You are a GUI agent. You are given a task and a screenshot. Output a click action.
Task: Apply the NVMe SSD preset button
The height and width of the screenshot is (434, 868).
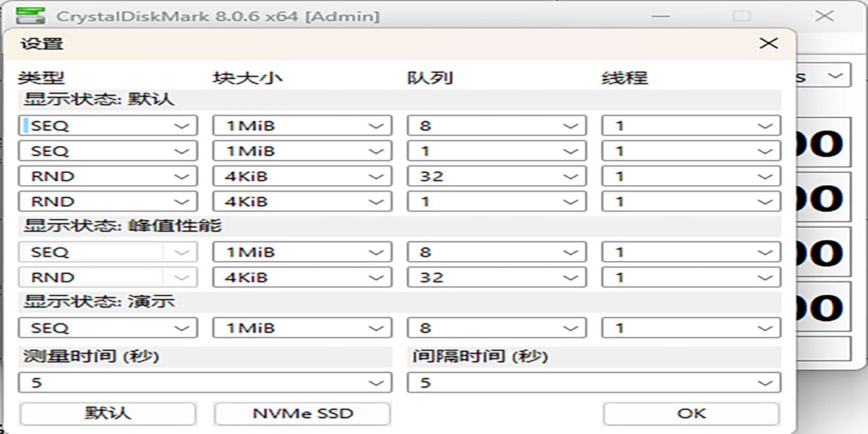[302, 414]
